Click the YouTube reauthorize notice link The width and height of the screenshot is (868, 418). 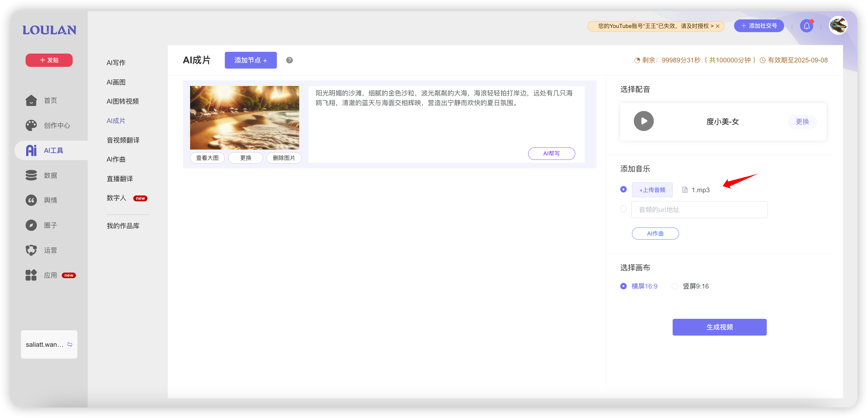click(655, 26)
